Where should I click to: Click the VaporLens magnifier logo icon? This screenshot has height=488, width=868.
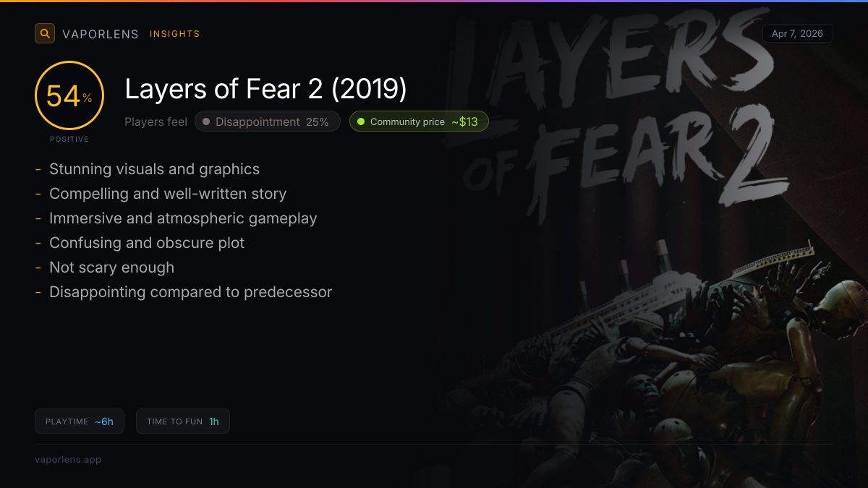pos(45,33)
